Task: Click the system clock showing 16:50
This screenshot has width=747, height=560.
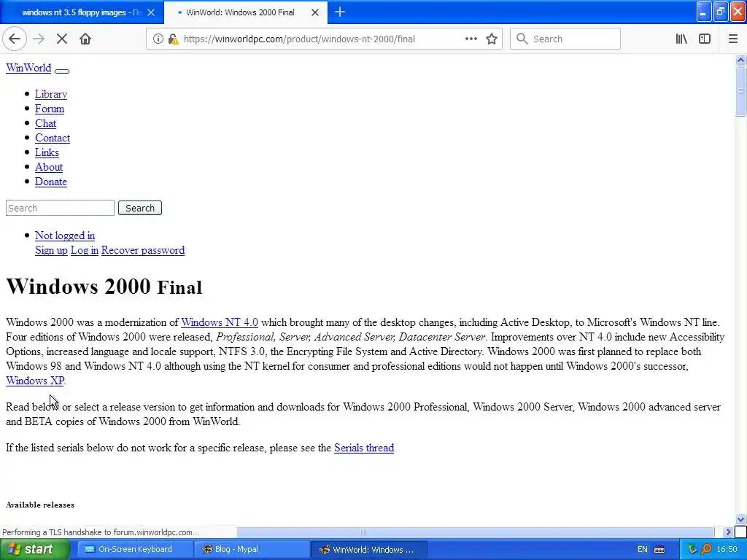Action: 727,550
